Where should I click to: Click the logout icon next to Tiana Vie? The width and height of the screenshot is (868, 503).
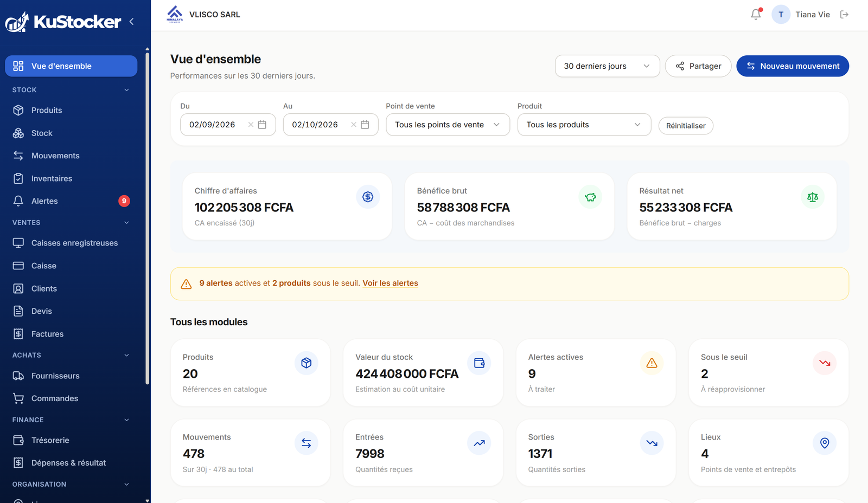844,15
